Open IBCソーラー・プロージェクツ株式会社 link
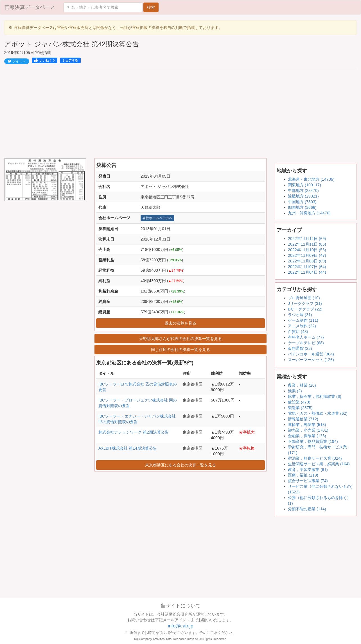Viewport: 361px width, 644px height. pyautogui.click(x=137, y=403)
